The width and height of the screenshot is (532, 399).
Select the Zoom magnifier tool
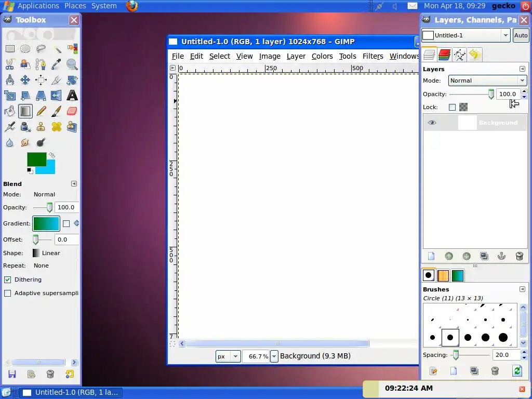coord(72,64)
